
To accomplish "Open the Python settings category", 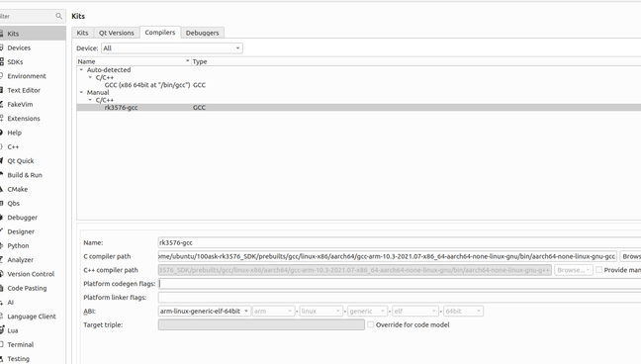I will pos(33,245).
